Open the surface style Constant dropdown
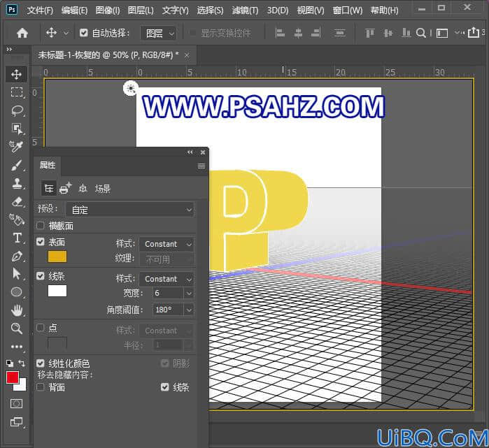 click(166, 244)
